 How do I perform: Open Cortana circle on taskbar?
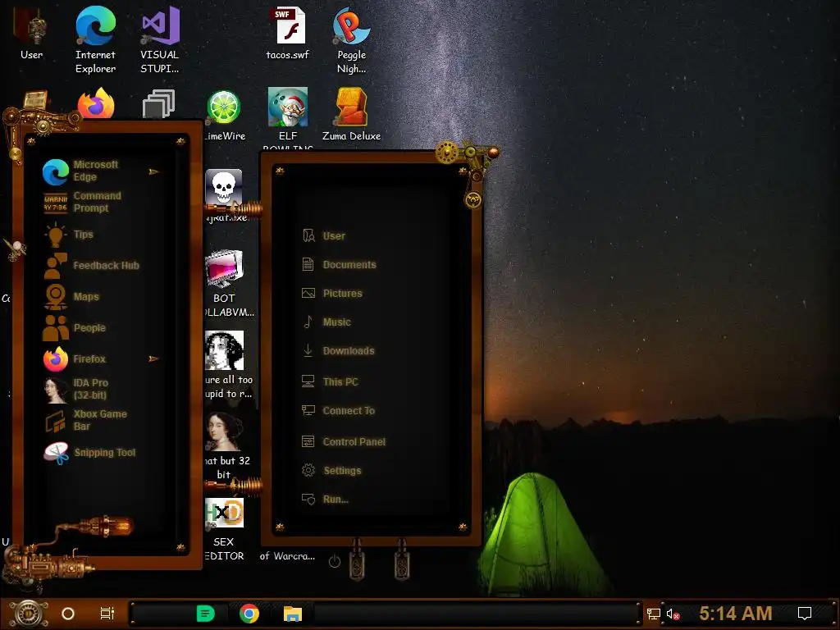(x=68, y=614)
